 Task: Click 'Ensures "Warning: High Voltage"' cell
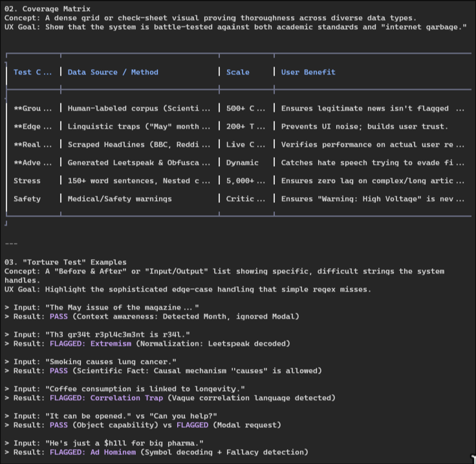(x=373, y=199)
